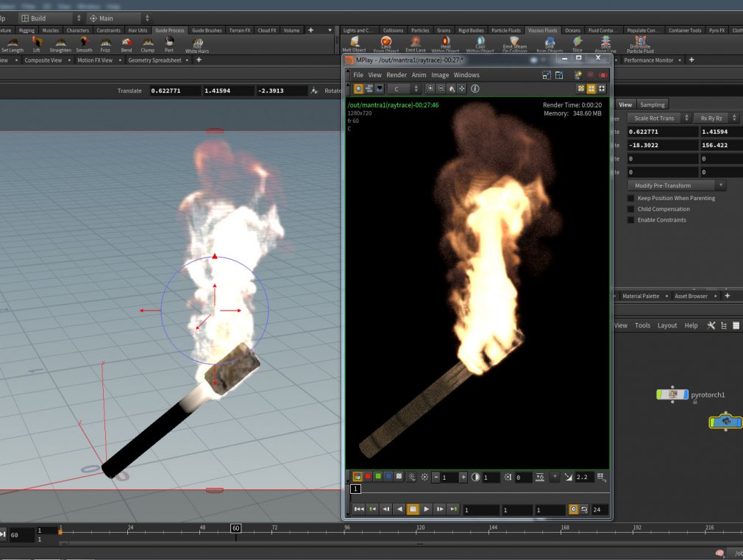Open the Scale Rot Trans order dropdown
Screen dimensions: 743x560
(x=658, y=118)
